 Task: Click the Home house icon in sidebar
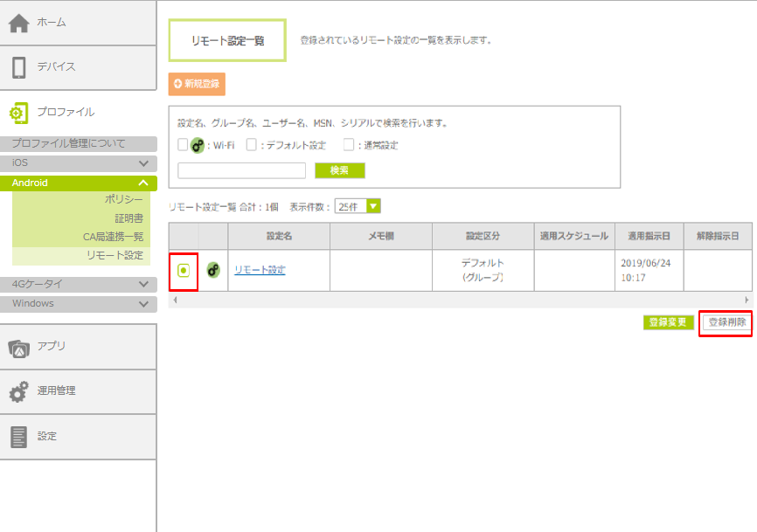coord(19,24)
